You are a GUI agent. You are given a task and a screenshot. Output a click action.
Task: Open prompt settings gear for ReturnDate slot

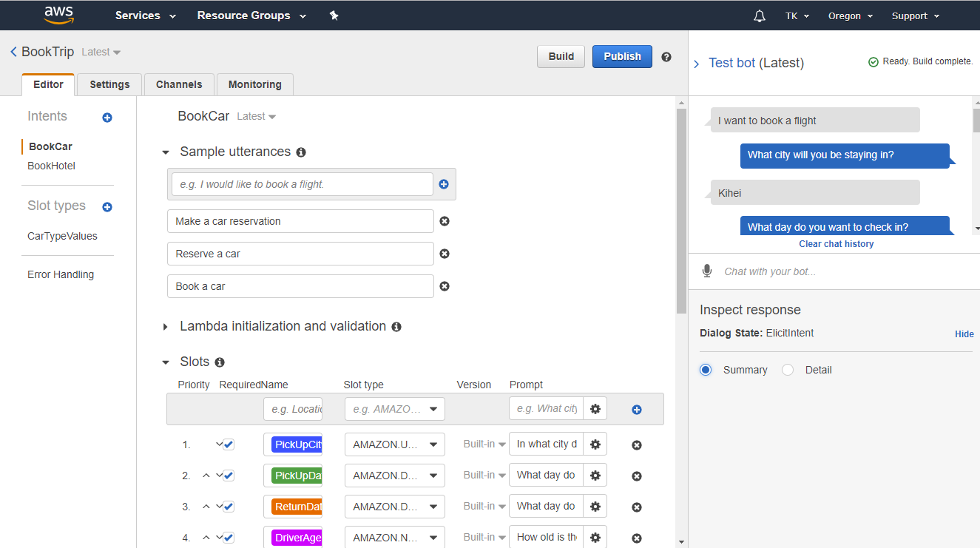click(x=595, y=507)
